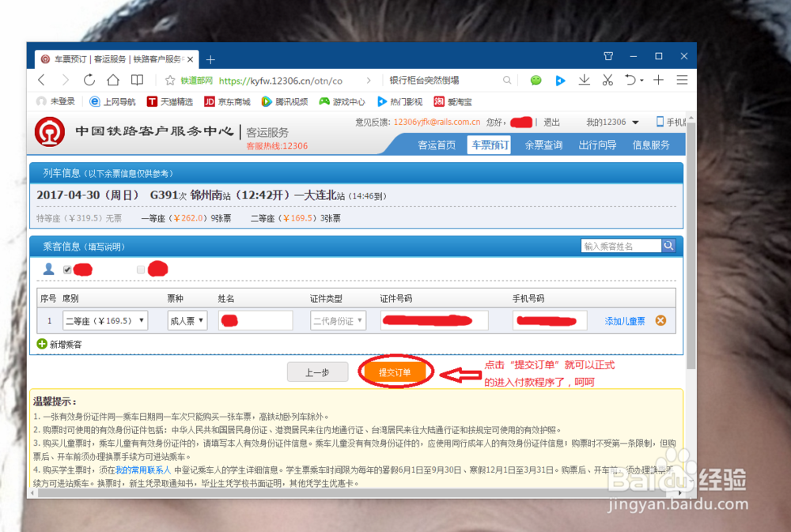The width and height of the screenshot is (791, 532).
Task: Remove passenger row with orange X icon
Action: pos(660,320)
